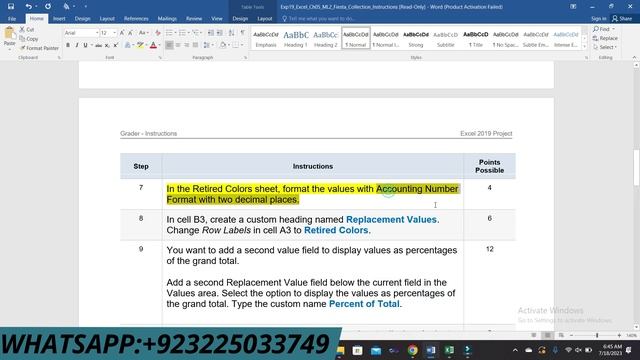Click the Share button
The image size is (640, 360).
coord(622,19)
